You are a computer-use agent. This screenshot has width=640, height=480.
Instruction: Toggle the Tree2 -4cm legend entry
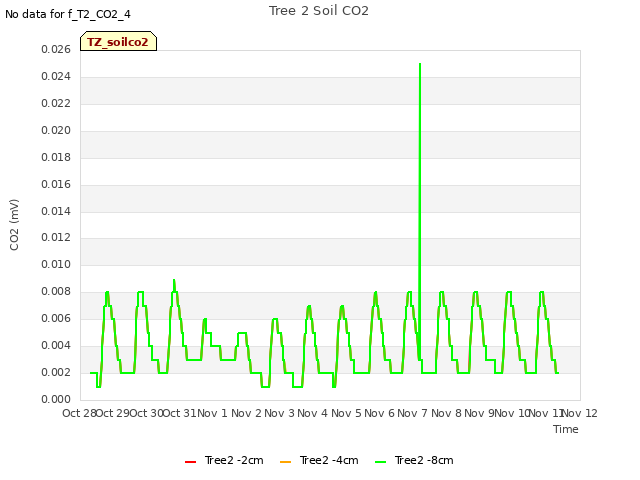pyautogui.click(x=319, y=460)
